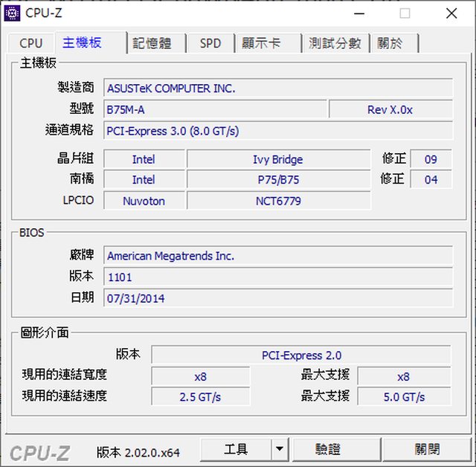Select the B75M-A model field
Screen dimensions: 476x467
215,109
